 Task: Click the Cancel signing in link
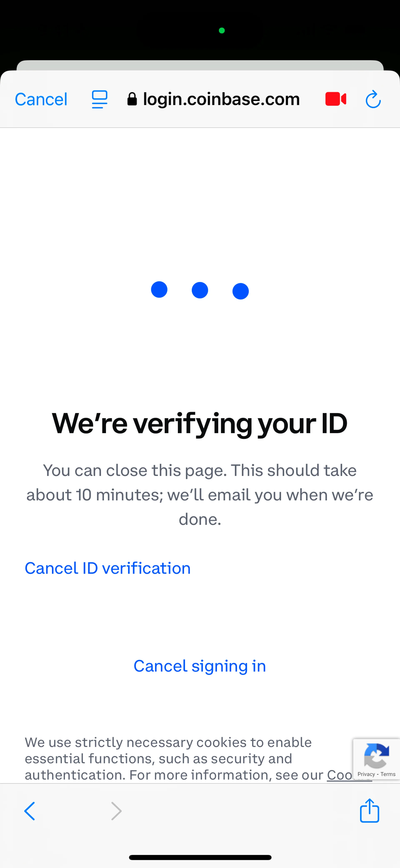pos(200,666)
